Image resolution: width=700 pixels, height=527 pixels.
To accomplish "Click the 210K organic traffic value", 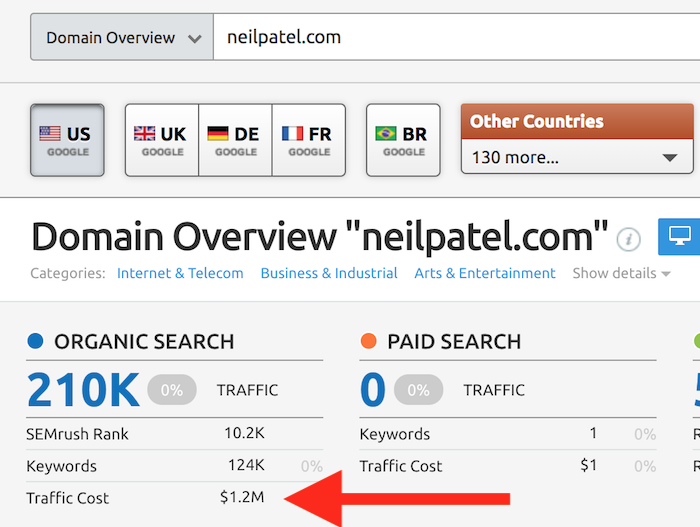I will (83, 390).
